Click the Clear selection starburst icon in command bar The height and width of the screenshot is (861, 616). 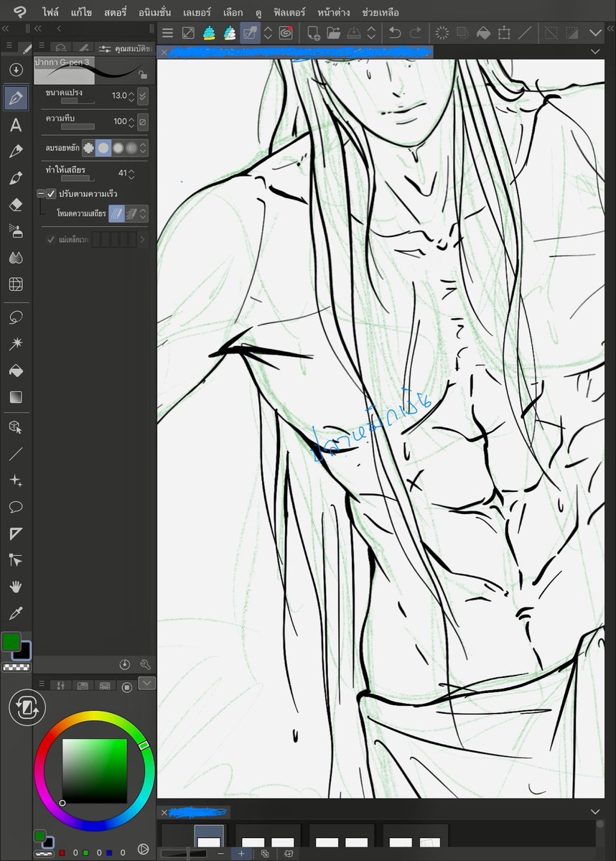tap(442, 33)
